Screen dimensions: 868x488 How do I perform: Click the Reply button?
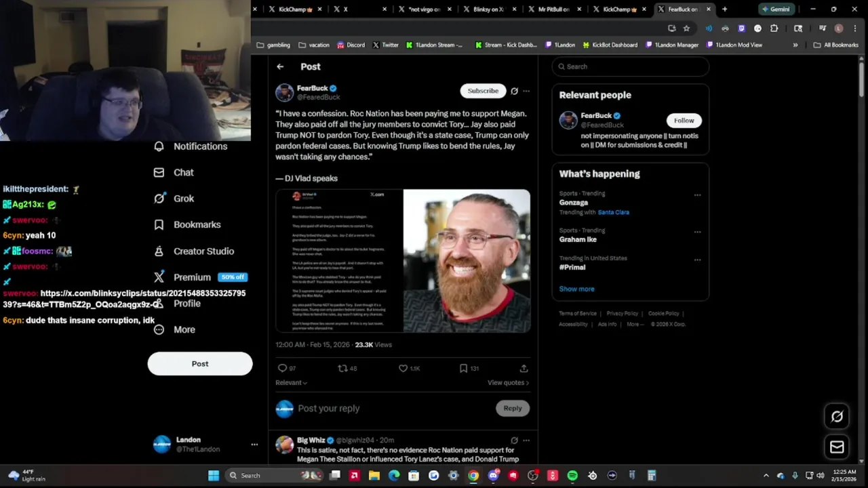point(513,409)
